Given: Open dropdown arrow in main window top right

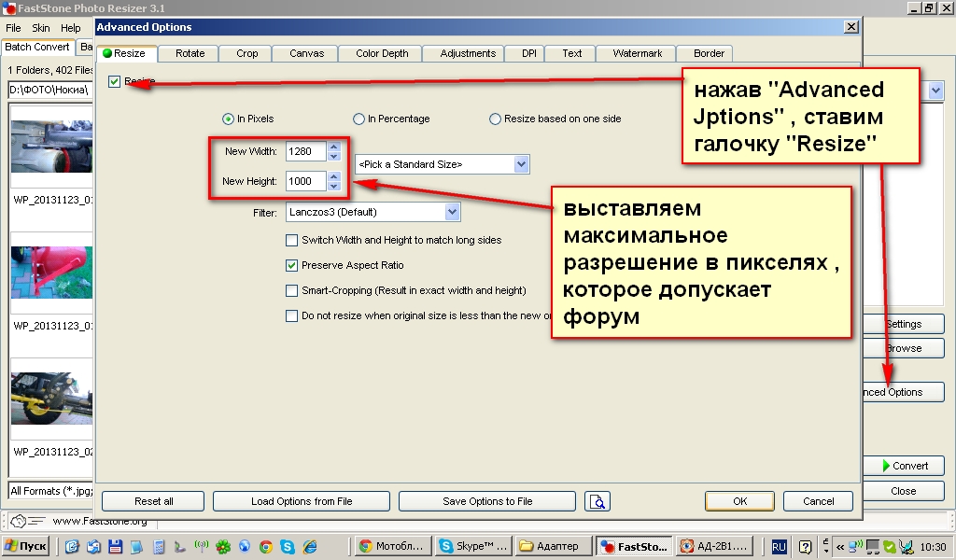Looking at the screenshot, I should (935, 91).
